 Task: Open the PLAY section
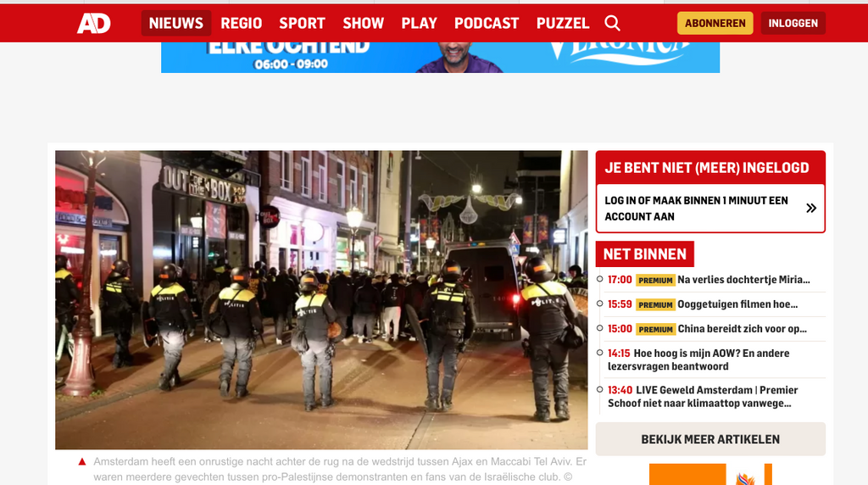click(419, 23)
